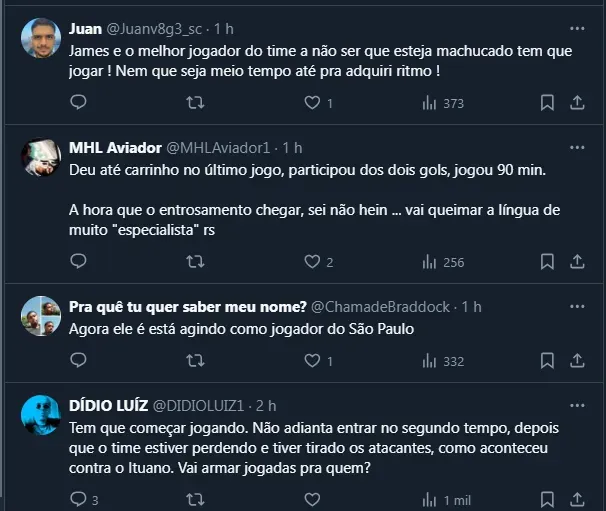Reply to Juan's tweet
The image size is (606, 511).
pos(79,102)
